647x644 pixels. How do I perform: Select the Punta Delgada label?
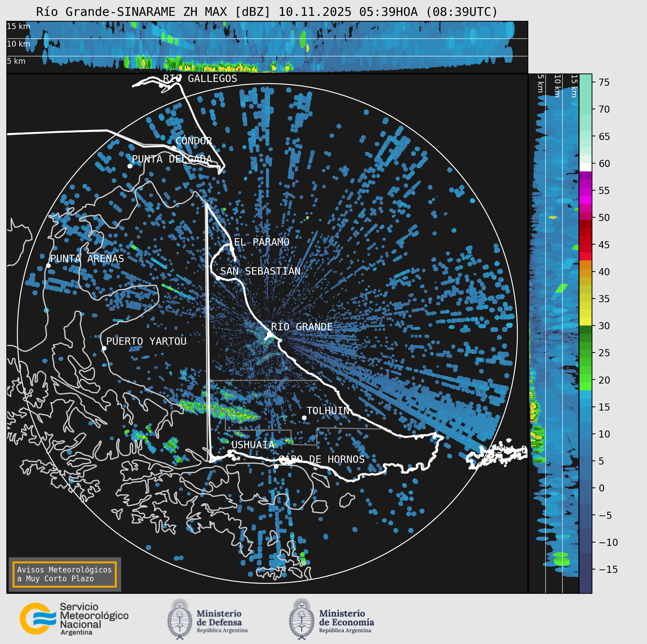(172, 159)
